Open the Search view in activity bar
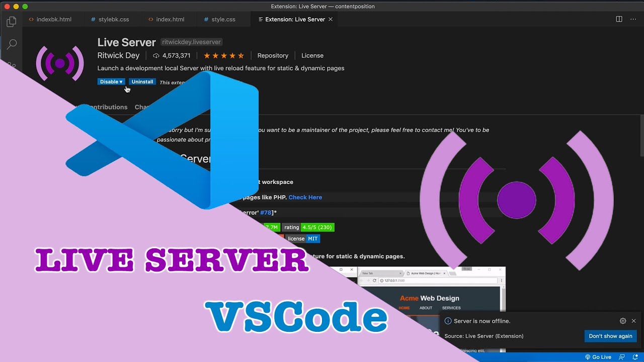This screenshot has height=362, width=644. click(12, 44)
